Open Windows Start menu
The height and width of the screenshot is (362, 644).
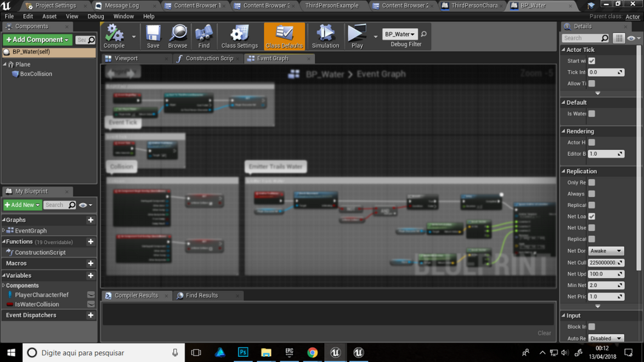11,352
